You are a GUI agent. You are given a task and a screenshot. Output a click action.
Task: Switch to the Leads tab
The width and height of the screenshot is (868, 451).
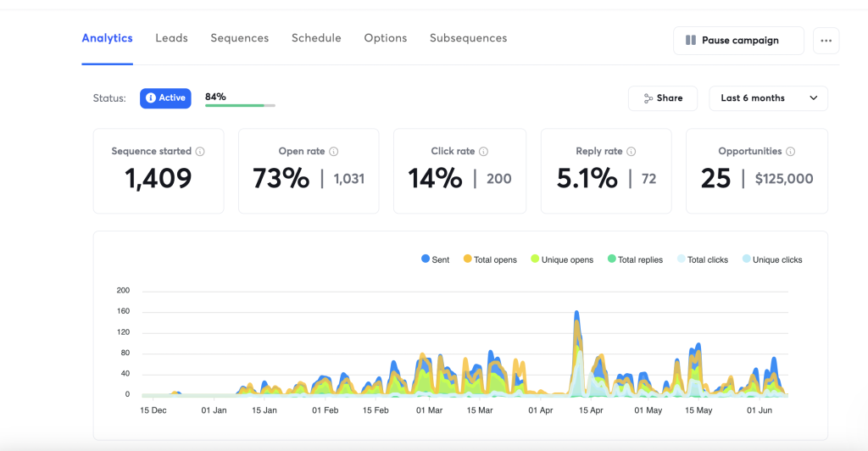(171, 38)
